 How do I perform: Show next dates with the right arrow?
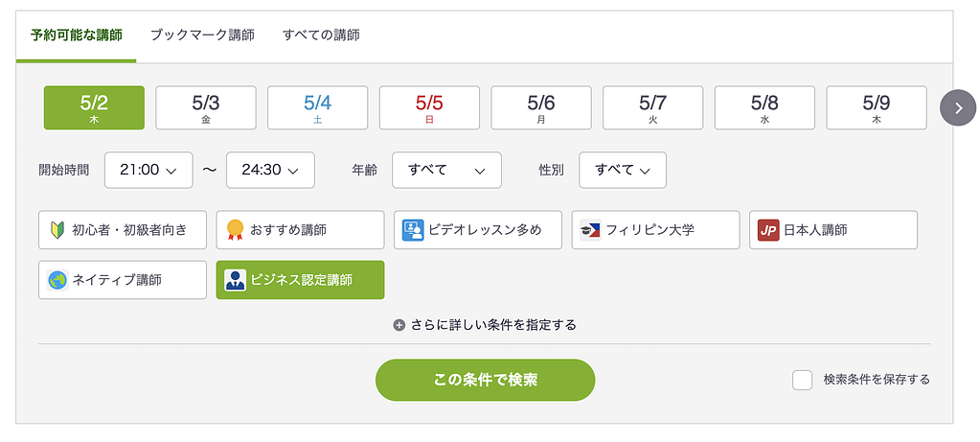957,107
